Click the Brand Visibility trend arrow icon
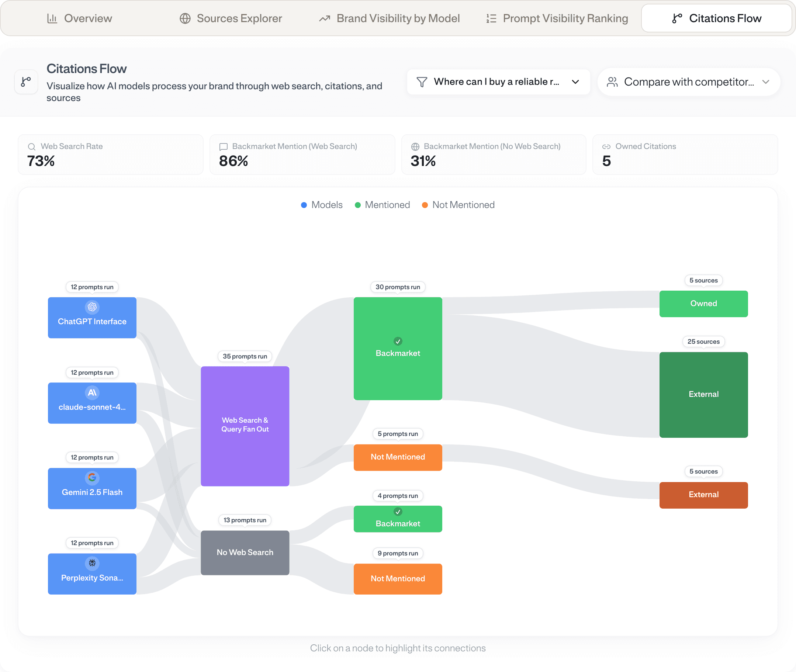The height and width of the screenshot is (672, 796). [325, 18]
